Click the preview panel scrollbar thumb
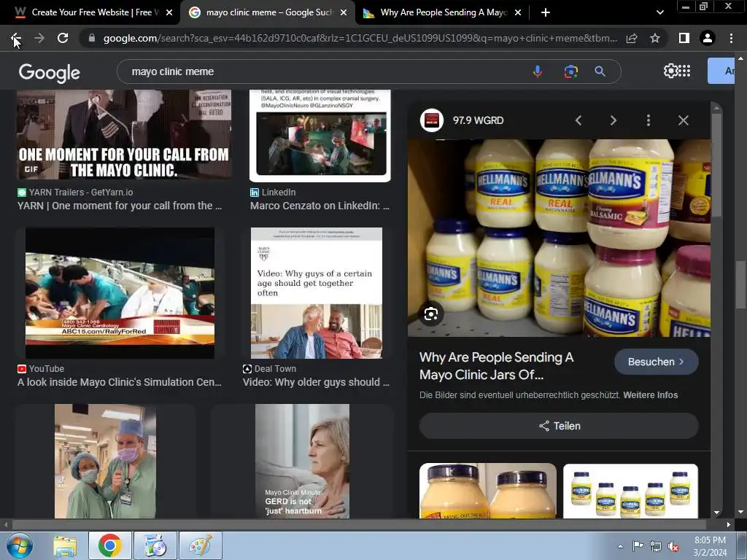The height and width of the screenshot is (560, 747). [716, 164]
